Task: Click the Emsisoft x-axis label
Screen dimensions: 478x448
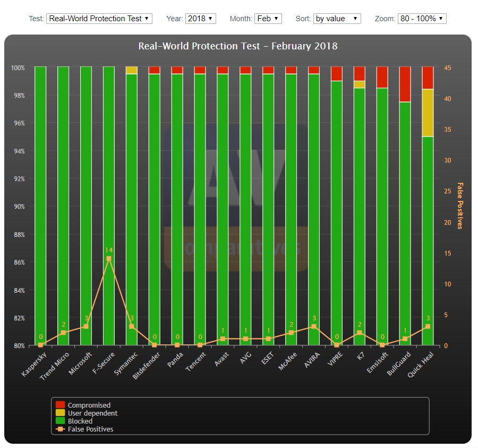Action: click(378, 362)
